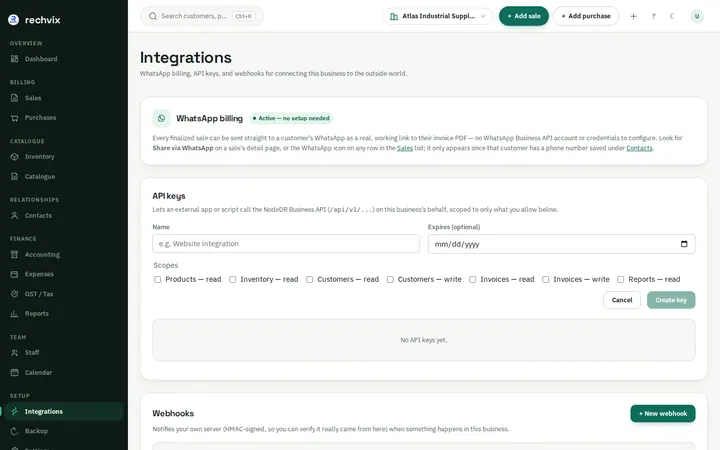This screenshot has height=450, width=720.
Task: Open the Expenses section
Action: point(64,274)
